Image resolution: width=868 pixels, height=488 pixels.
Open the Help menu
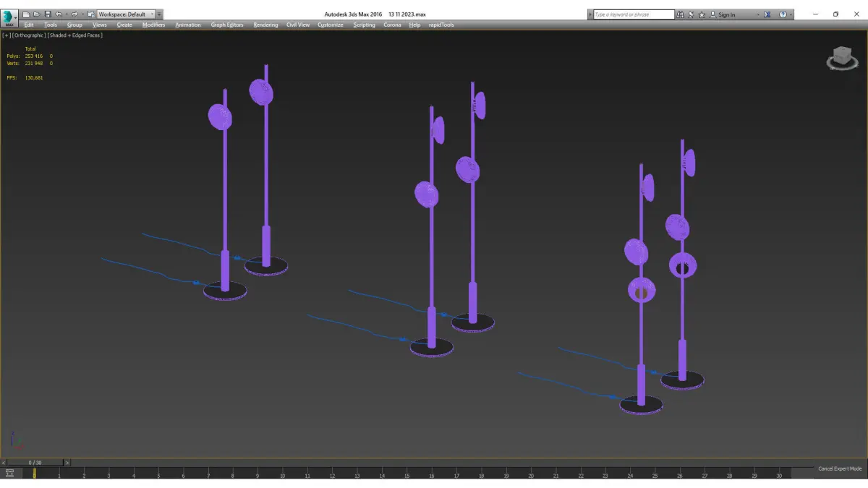tap(414, 25)
